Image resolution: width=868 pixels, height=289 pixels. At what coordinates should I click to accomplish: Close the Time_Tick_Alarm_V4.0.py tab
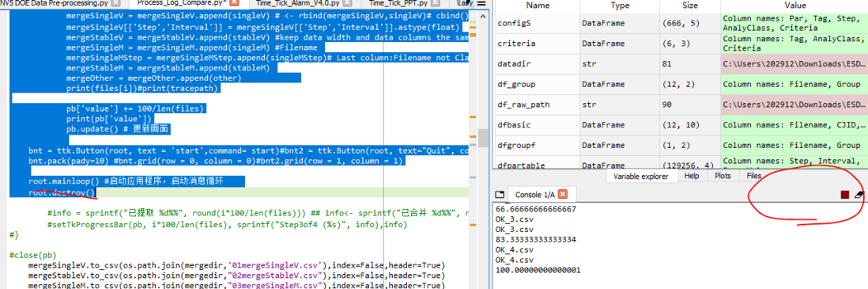click(348, 3)
